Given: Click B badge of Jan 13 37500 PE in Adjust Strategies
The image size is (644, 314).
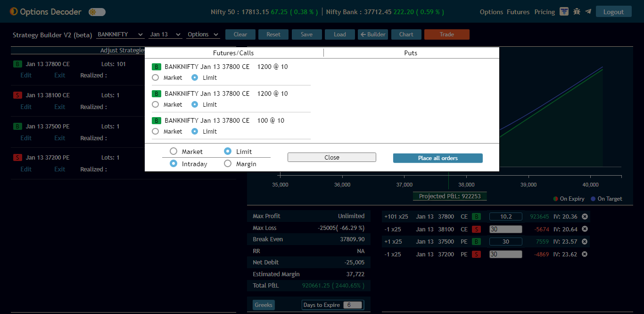Looking at the screenshot, I should (17, 127).
